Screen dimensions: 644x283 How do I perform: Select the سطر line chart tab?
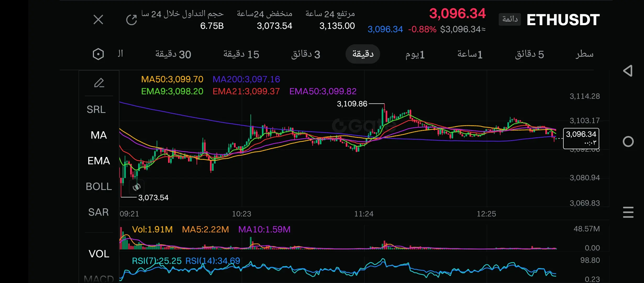(584, 54)
